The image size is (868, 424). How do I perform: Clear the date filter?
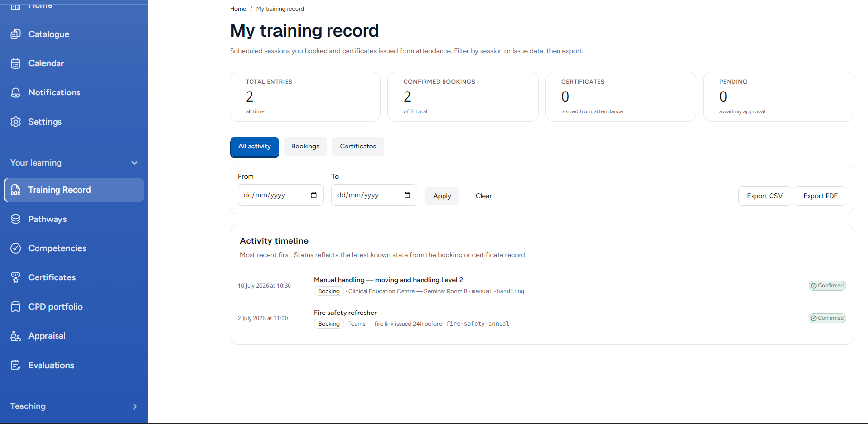point(483,196)
